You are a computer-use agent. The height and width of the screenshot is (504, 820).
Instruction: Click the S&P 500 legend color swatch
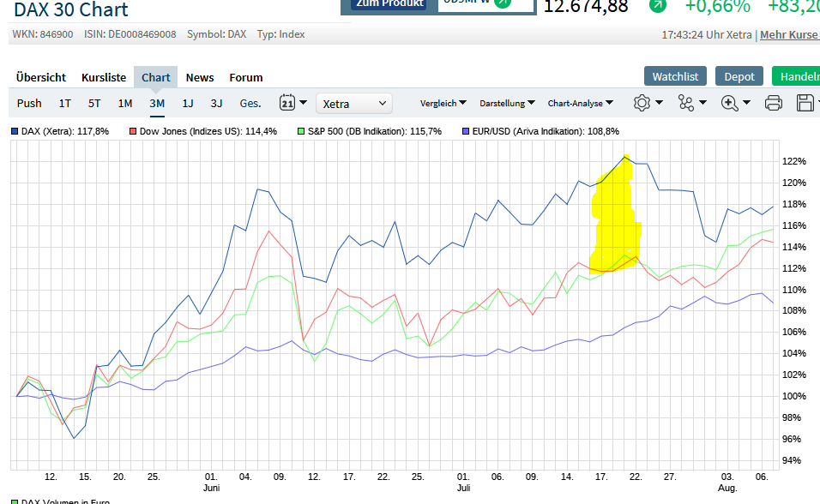point(301,132)
